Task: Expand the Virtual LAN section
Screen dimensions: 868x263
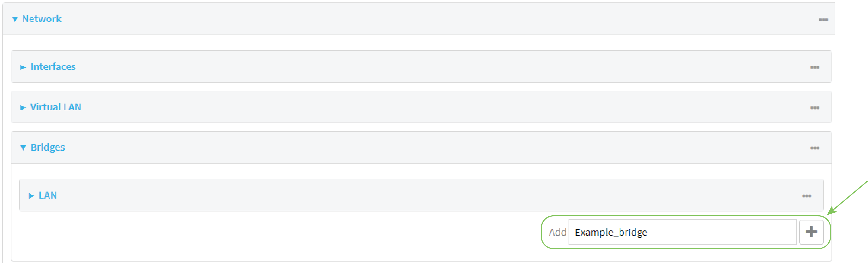Action: pos(23,107)
